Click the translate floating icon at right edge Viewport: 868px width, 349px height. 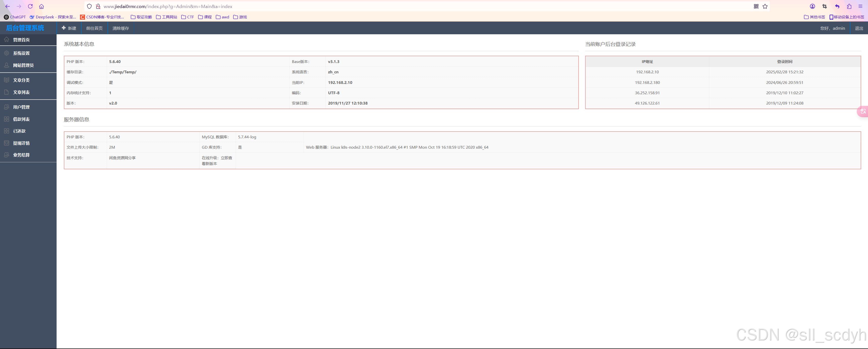(863, 111)
